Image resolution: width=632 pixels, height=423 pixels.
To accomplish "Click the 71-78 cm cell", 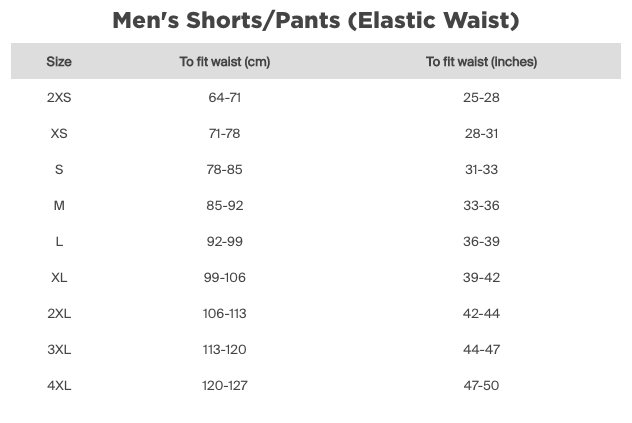I will click(x=225, y=134).
